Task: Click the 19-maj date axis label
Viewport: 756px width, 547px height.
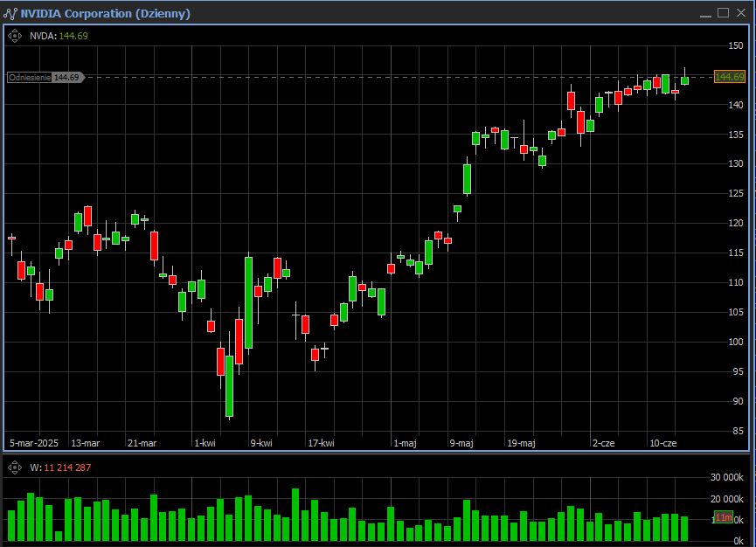Action: coord(521,443)
